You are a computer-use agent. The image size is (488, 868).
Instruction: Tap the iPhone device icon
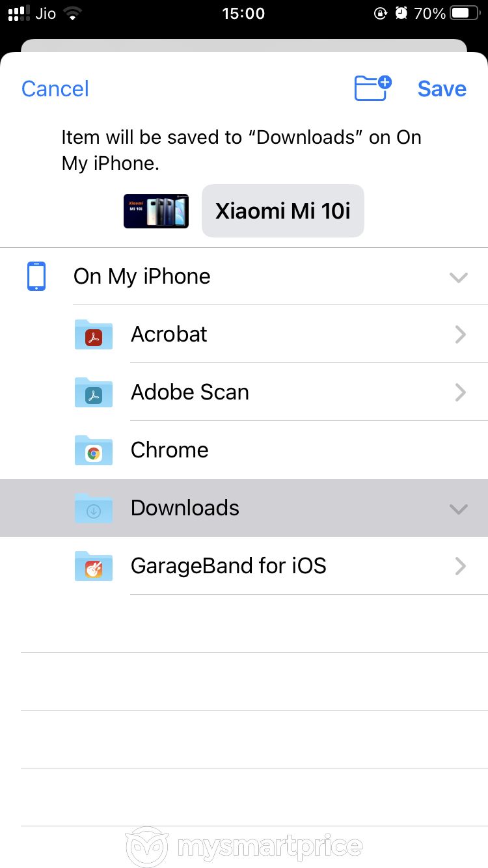[x=36, y=276]
